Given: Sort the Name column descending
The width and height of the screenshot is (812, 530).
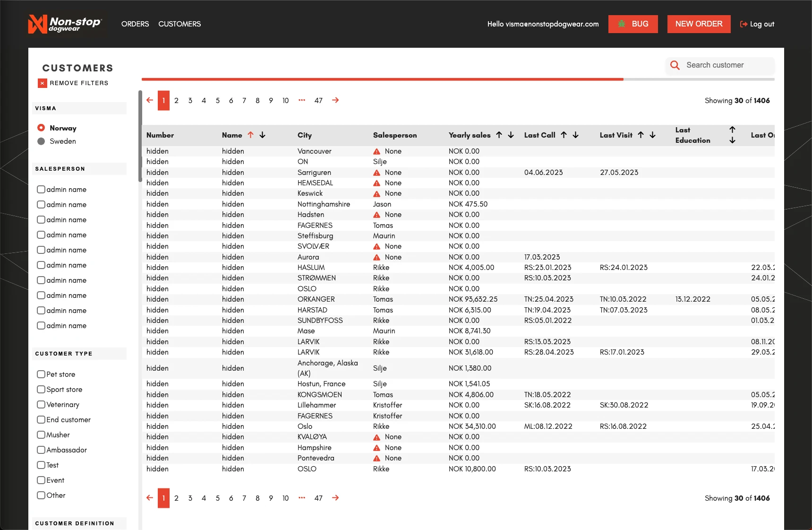Looking at the screenshot, I should [263, 135].
